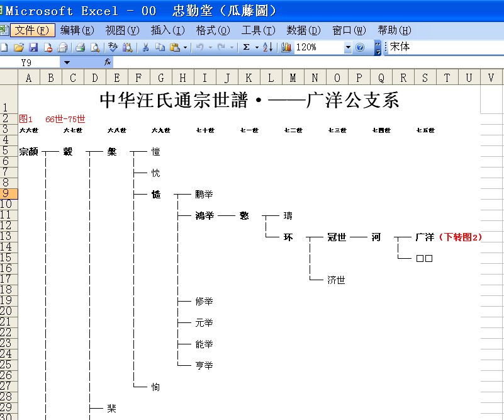
Task: Cut selection using the scissors icon
Action: pos(146,47)
